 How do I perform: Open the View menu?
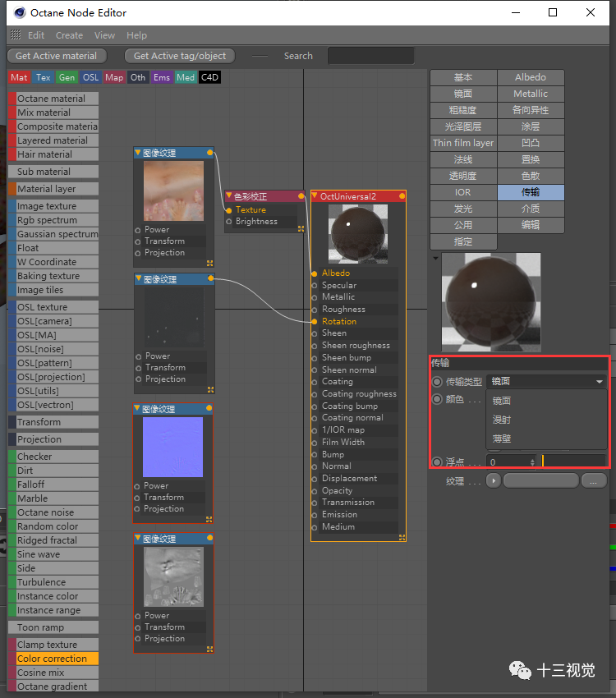[x=104, y=35]
